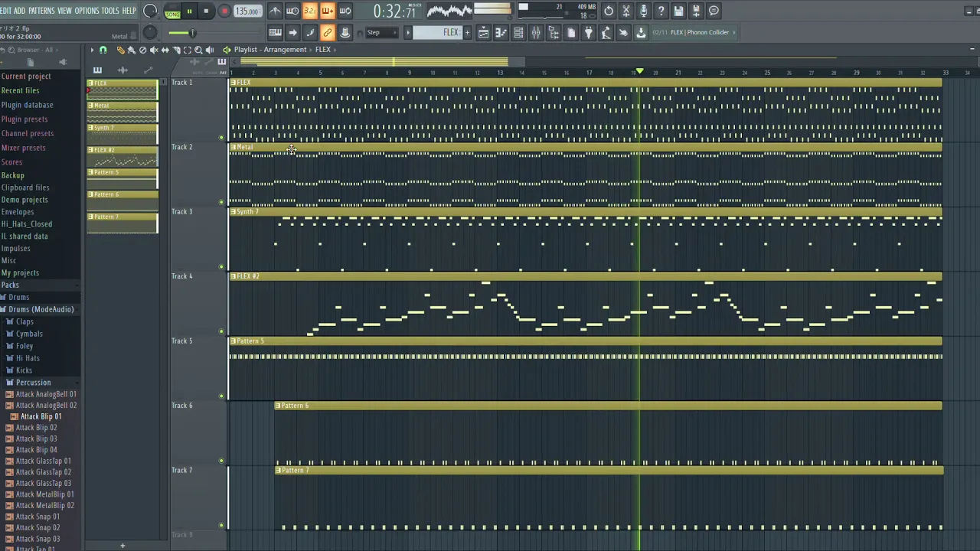Image resolution: width=980 pixels, height=551 pixels.
Task: Toggle wait-for-input-to-start-playing icon
Action: tap(292, 11)
